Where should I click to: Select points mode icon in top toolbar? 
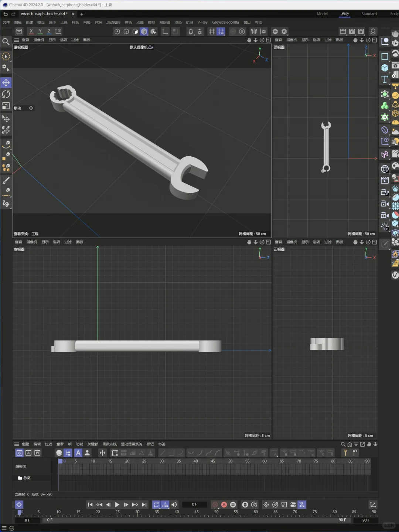click(x=117, y=31)
